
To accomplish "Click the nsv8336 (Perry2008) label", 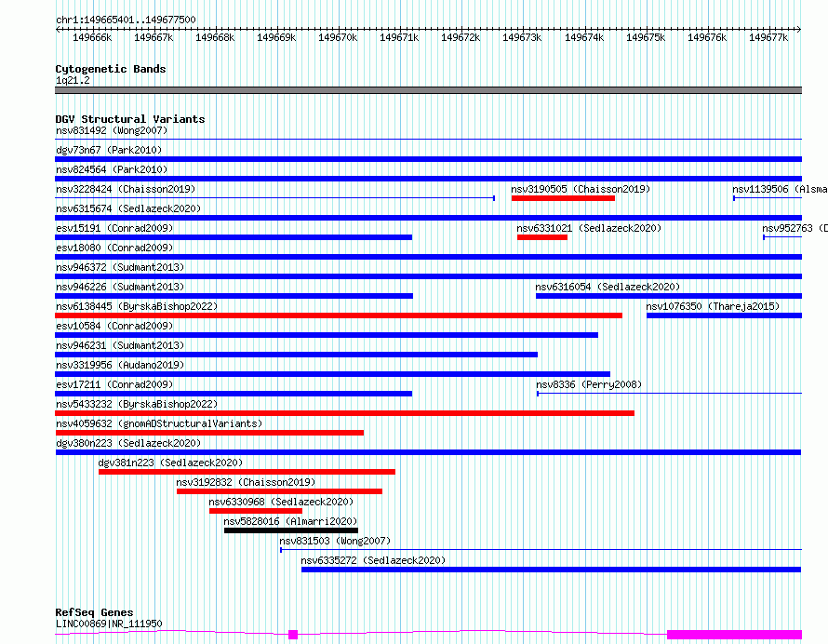I will coord(589,384).
